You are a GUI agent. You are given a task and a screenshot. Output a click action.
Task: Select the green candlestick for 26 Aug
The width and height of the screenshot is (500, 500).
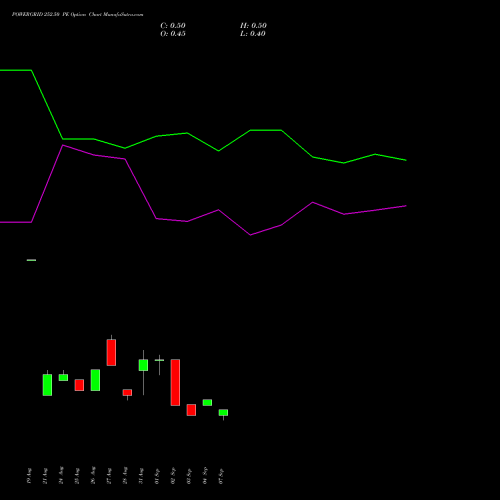tap(95, 380)
